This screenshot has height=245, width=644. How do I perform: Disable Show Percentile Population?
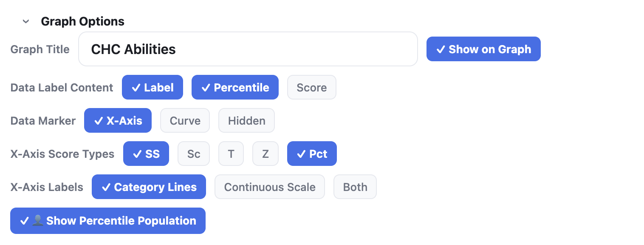point(107,220)
